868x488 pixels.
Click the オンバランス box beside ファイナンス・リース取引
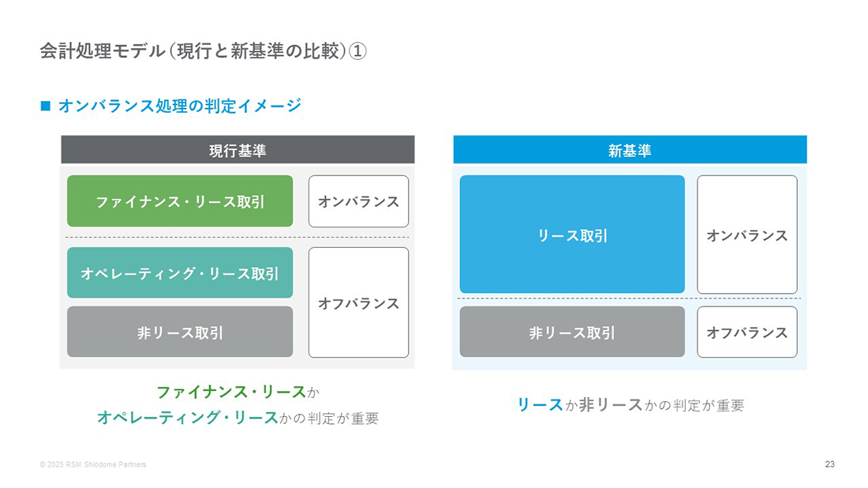point(359,201)
